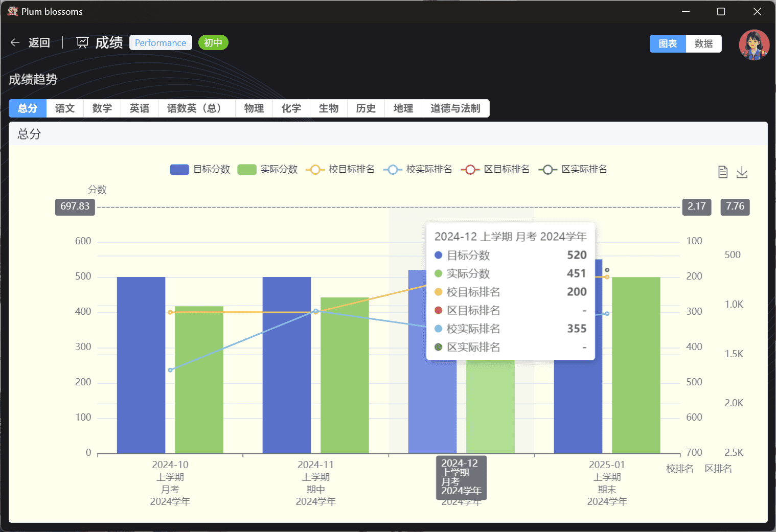The image size is (776, 532).
Task: Click the 成绩趋势 section heading
Action: coord(33,79)
